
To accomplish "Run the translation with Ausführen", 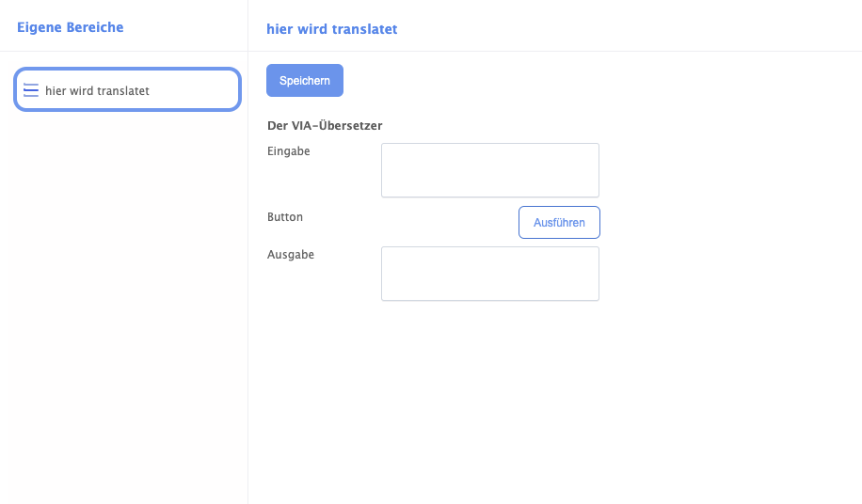I will (559, 223).
